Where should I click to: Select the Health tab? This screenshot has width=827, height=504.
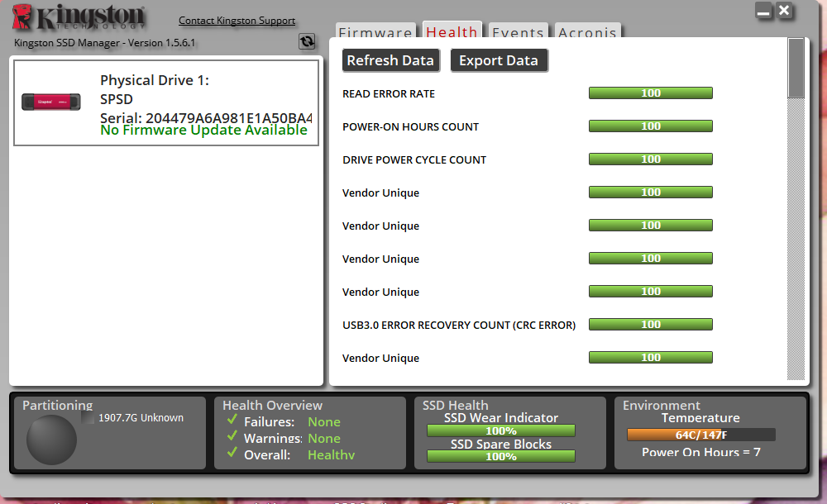(x=452, y=32)
